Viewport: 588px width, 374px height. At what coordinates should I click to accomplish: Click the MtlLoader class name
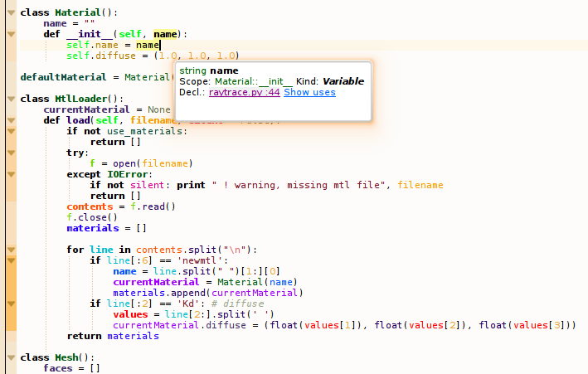tap(81, 99)
